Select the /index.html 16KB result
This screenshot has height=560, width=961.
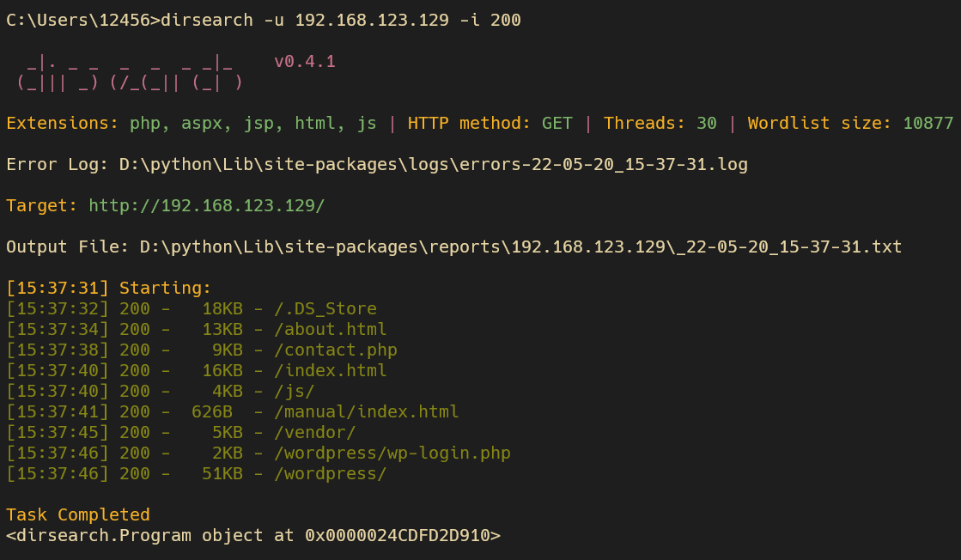[x=196, y=370]
